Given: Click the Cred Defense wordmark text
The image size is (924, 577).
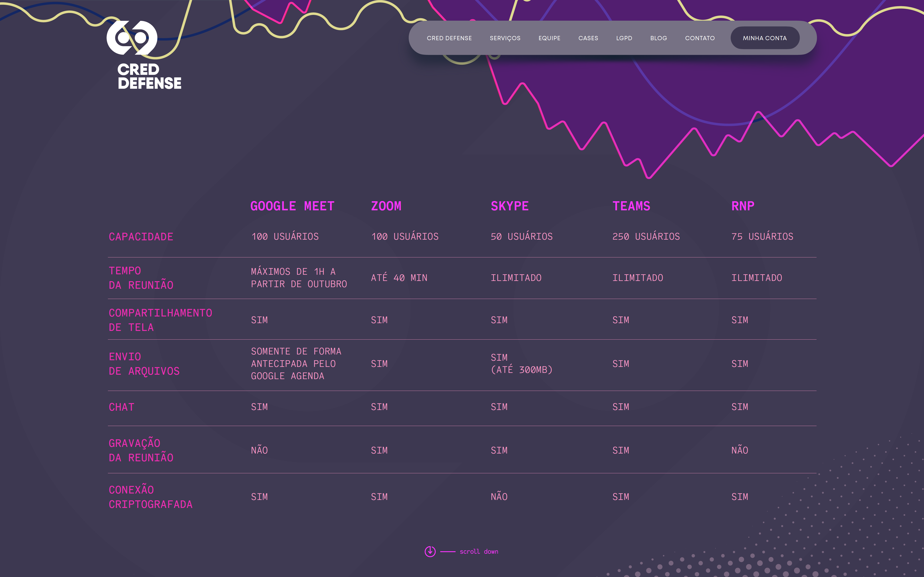Looking at the screenshot, I should (x=149, y=76).
